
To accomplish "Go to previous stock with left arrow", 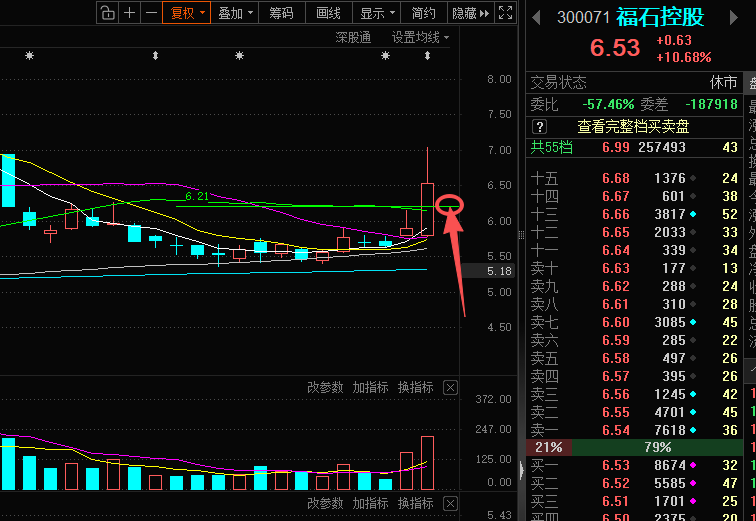I will [536, 18].
